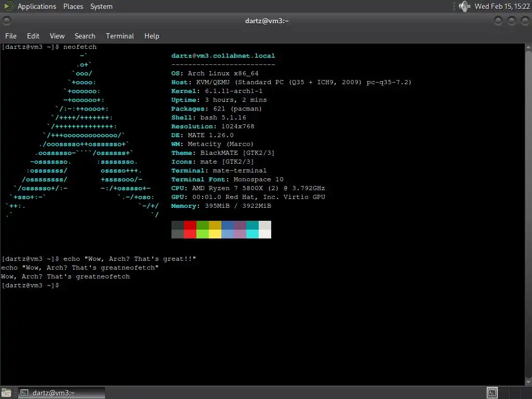This screenshot has width=532, height=399.
Task: Click the "Terminal: mate-terminal" line
Action: pos(219,170)
